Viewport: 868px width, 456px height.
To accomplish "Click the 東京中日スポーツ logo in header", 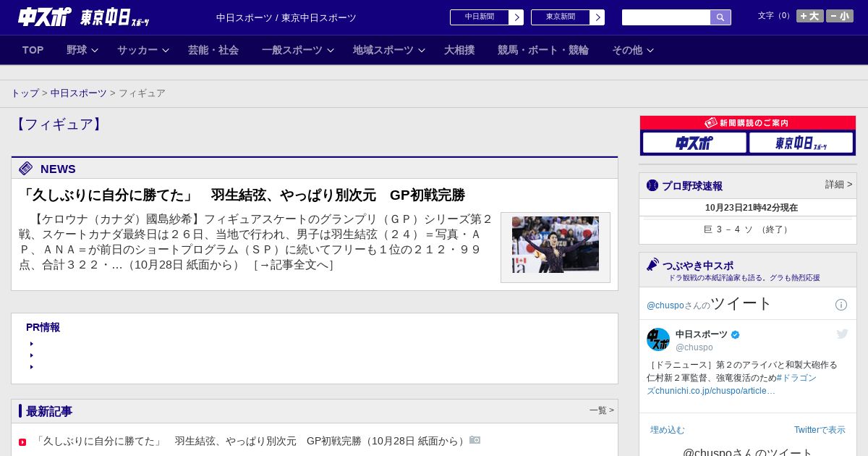I will [114, 17].
